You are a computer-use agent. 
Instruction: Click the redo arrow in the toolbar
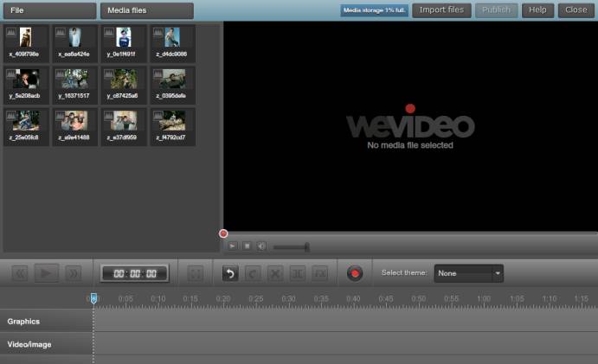click(253, 273)
